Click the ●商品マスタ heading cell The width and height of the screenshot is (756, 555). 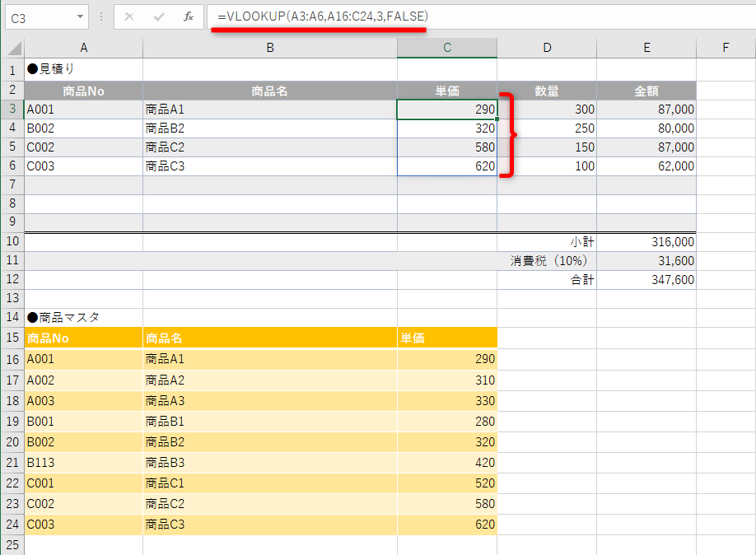82,317
